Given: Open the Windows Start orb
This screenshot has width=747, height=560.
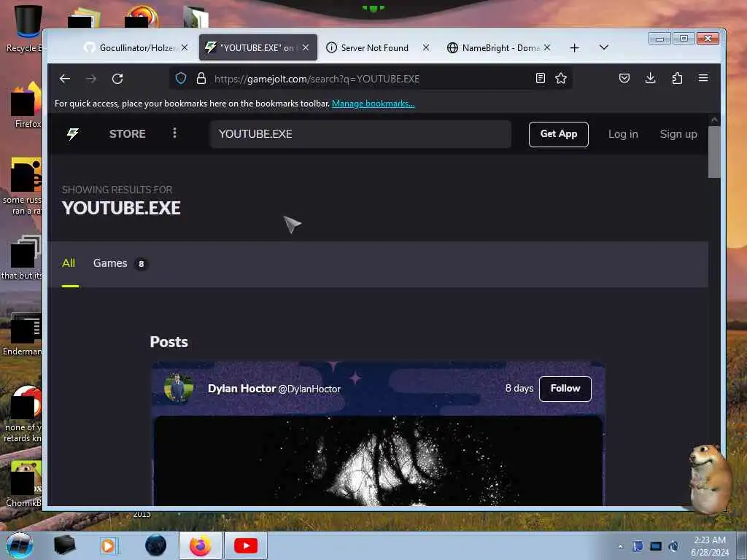Looking at the screenshot, I should point(19,545).
